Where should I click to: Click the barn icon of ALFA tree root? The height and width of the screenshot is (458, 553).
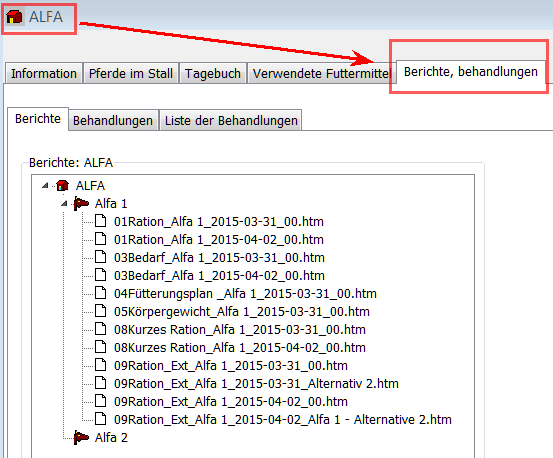(62, 185)
